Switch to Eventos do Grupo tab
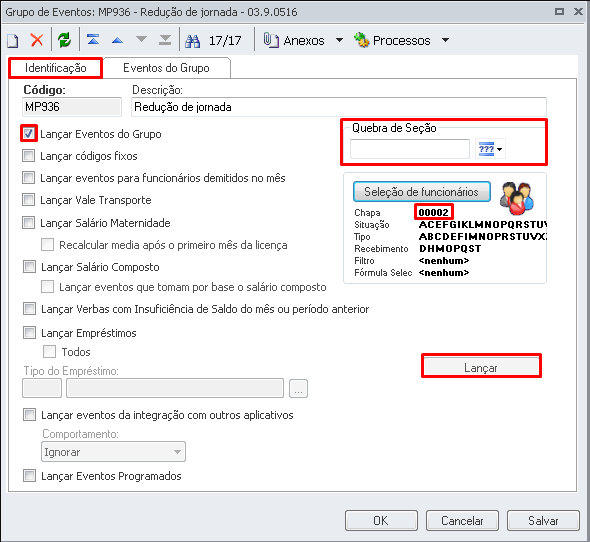 pyautogui.click(x=166, y=68)
